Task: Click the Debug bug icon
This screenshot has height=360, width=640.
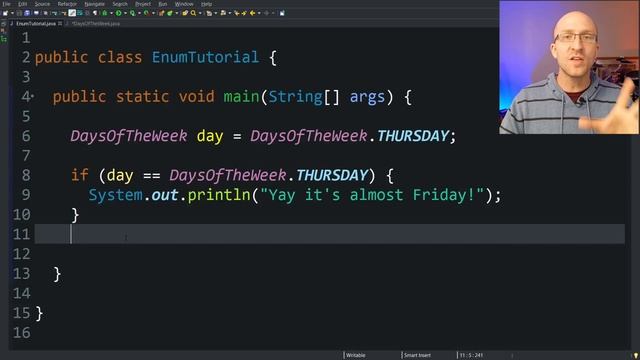Action: pyautogui.click(x=104, y=13)
